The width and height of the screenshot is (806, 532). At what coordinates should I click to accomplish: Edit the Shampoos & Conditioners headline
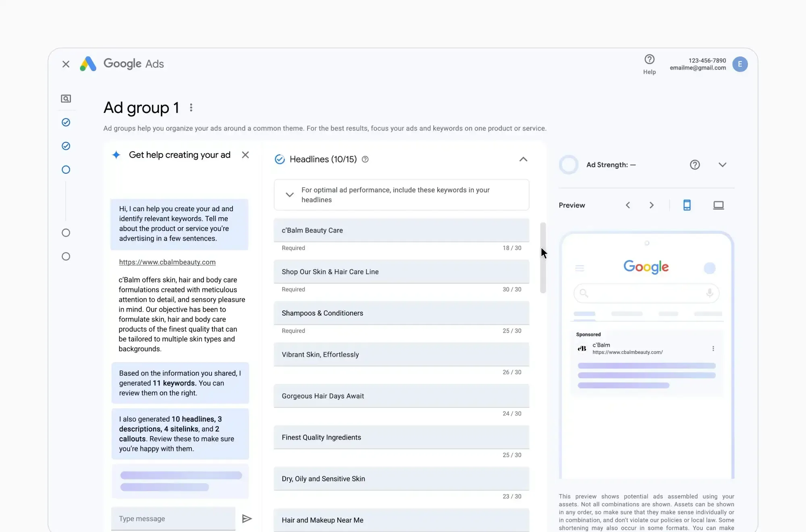tap(401, 313)
